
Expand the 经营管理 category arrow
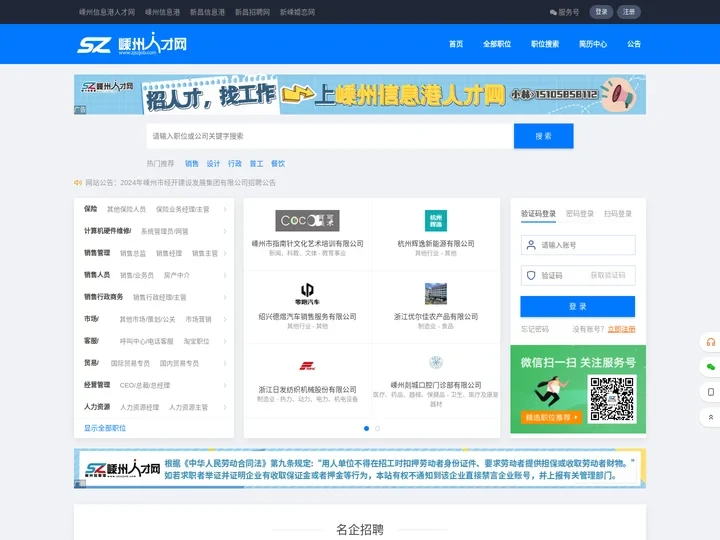pyautogui.click(x=225, y=385)
